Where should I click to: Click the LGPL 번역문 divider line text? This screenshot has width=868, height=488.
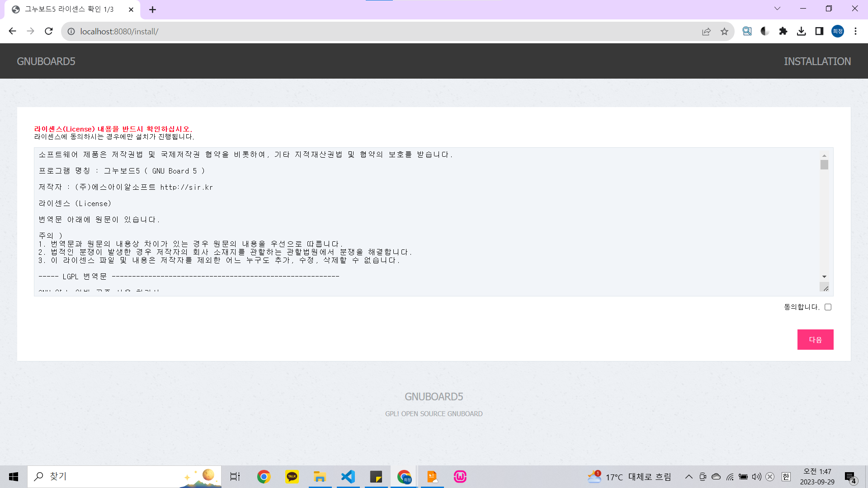click(x=189, y=277)
